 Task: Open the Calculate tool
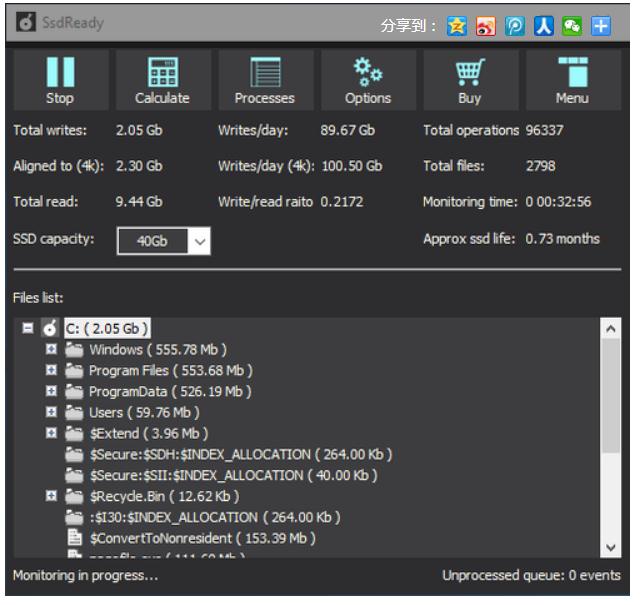(163, 80)
